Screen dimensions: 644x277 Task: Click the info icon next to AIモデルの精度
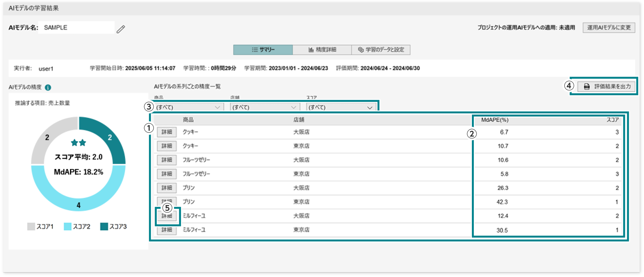pos(48,88)
